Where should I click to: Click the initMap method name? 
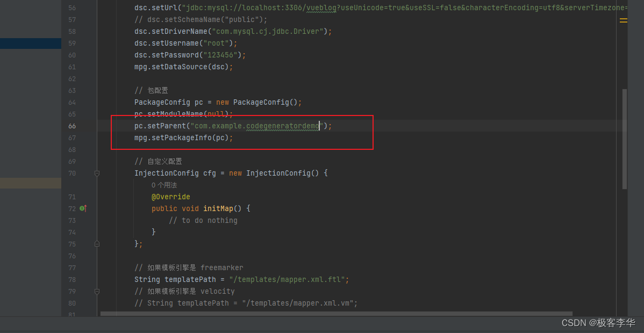click(x=218, y=208)
